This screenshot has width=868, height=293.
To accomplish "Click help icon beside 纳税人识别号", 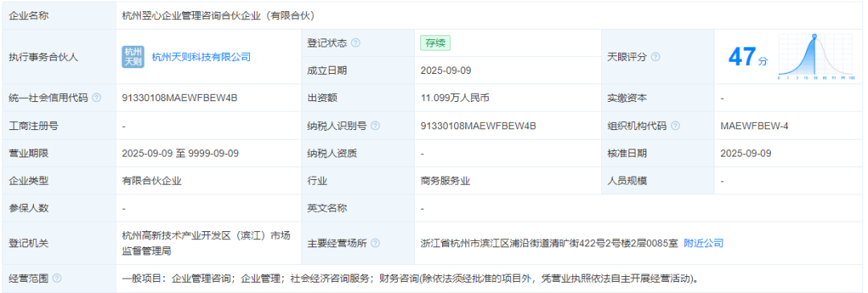I will (375, 125).
